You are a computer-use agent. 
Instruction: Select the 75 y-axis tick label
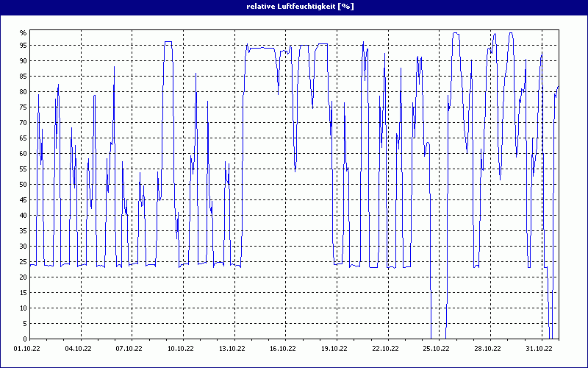point(23,107)
